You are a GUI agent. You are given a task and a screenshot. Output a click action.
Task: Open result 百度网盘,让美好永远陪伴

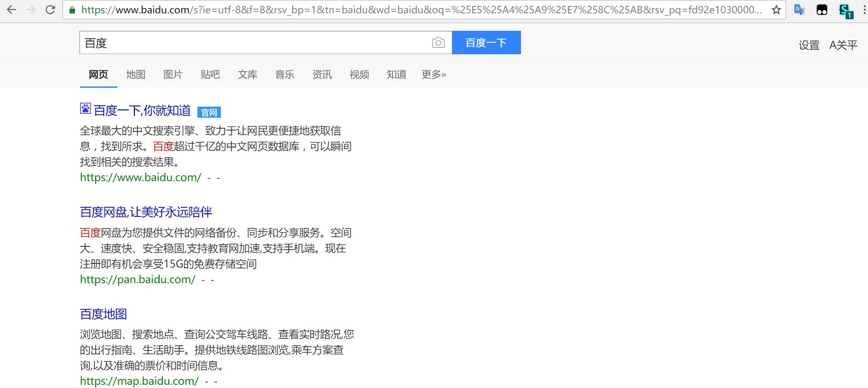(146, 212)
